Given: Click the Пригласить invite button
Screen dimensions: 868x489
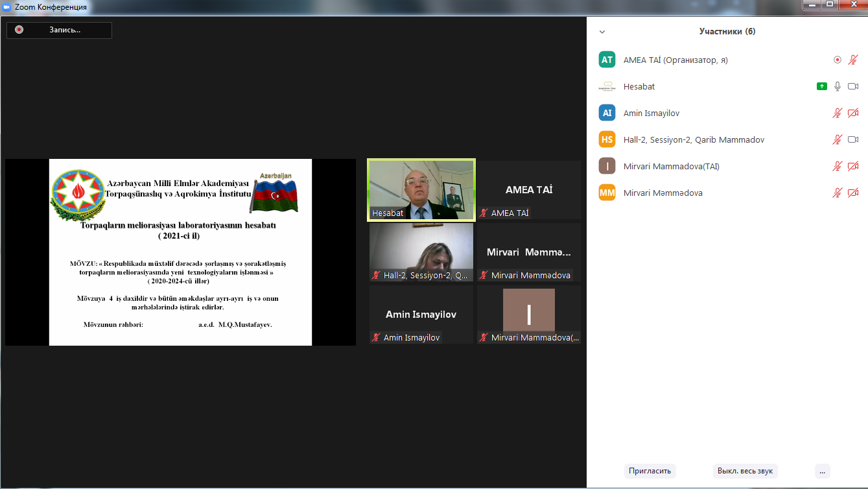Looking at the screenshot, I should pos(650,471).
